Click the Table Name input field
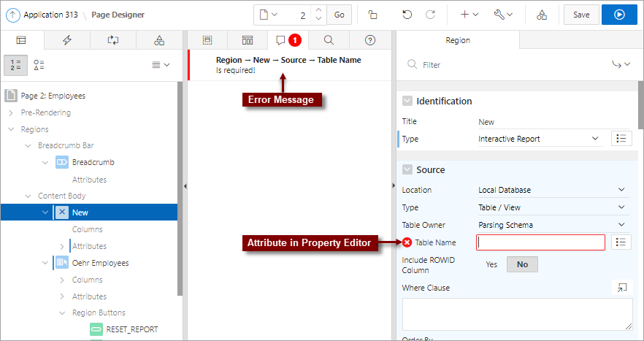The height and width of the screenshot is (341, 644). point(540,242)
